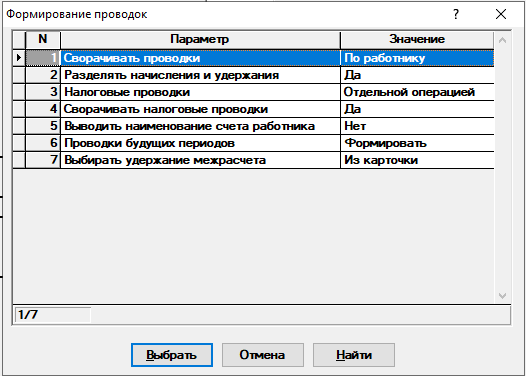Click the N column header

(43, 40)
